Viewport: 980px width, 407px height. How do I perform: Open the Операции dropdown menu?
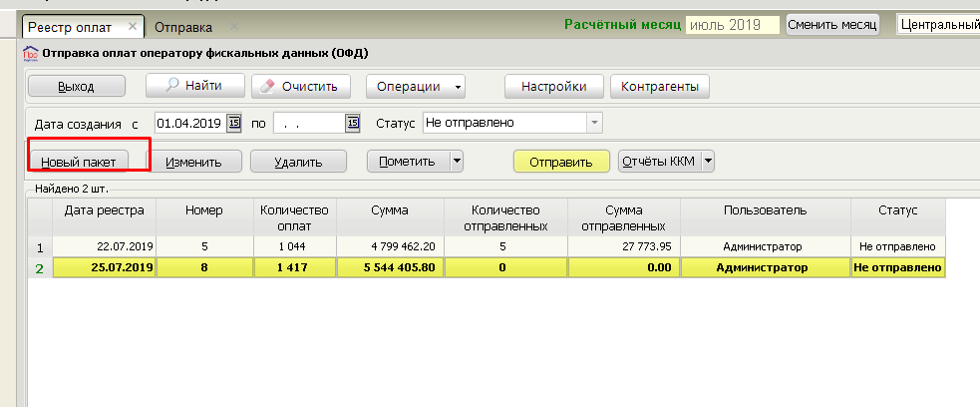416,87
